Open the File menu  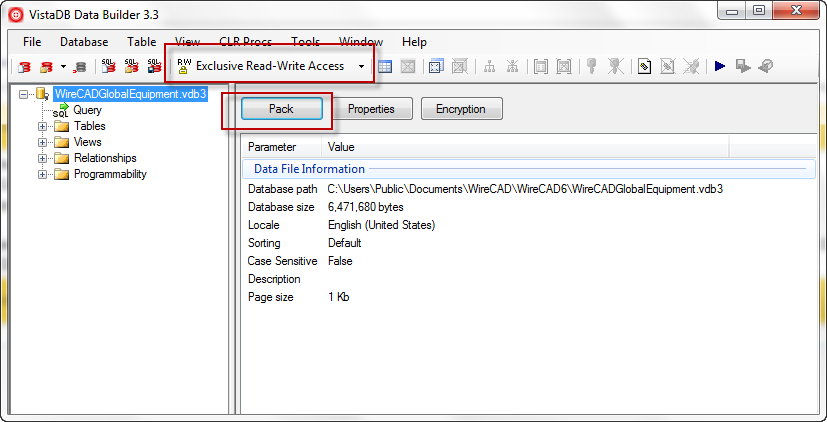(x=32, y=42)
